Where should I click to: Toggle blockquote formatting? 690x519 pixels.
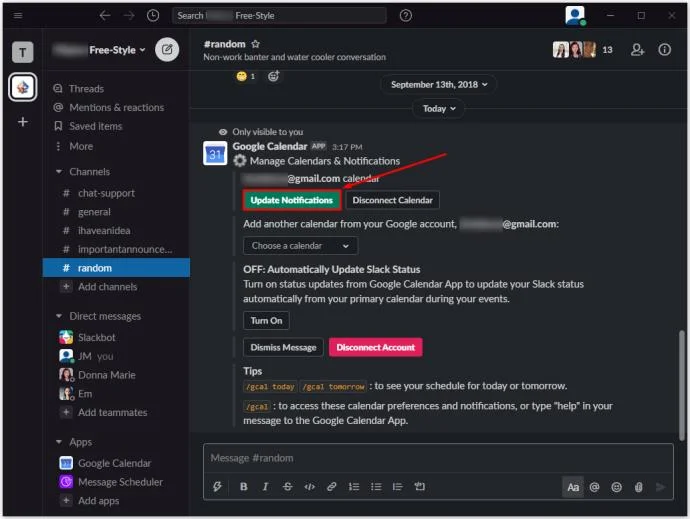click(397, 486)
